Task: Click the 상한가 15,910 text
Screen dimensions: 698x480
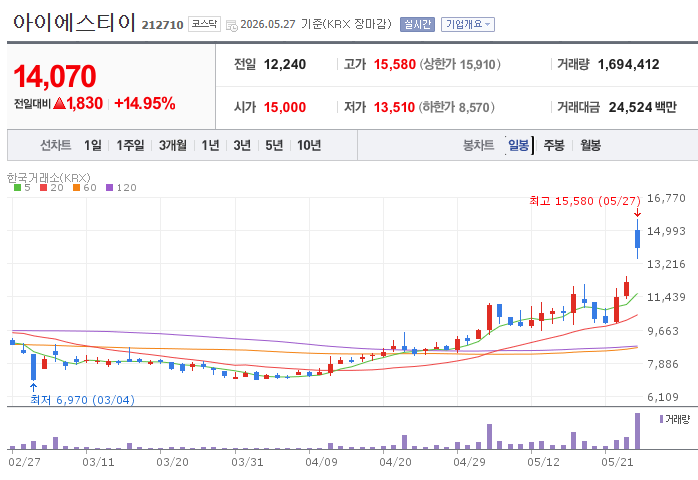Action: pyautogui.click(x=460, y=65)
